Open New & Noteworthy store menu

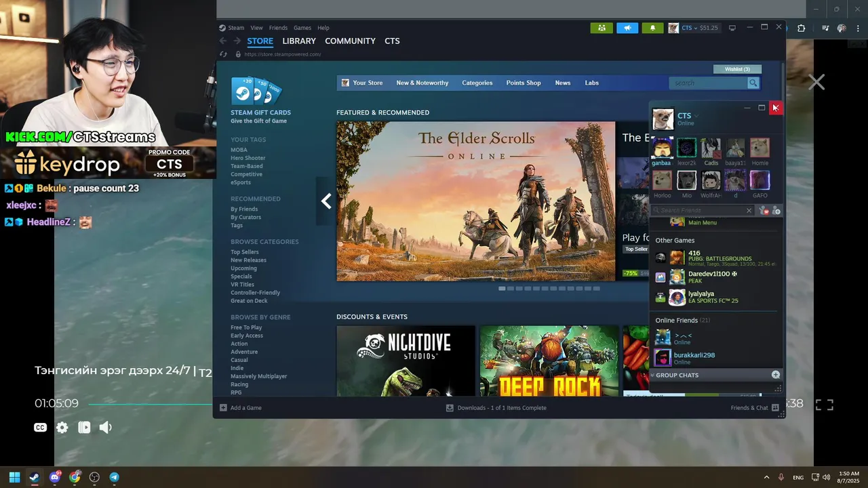coord(422,83)
